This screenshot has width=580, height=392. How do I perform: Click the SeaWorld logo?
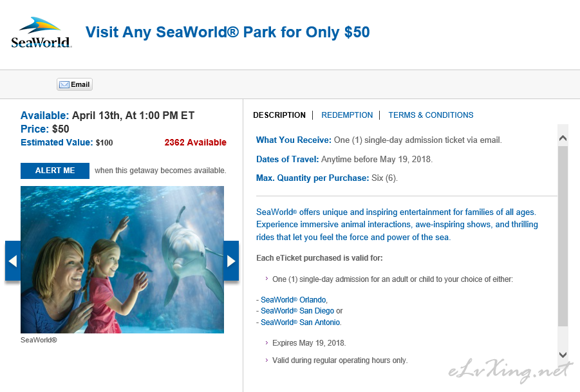pos(41,33)
